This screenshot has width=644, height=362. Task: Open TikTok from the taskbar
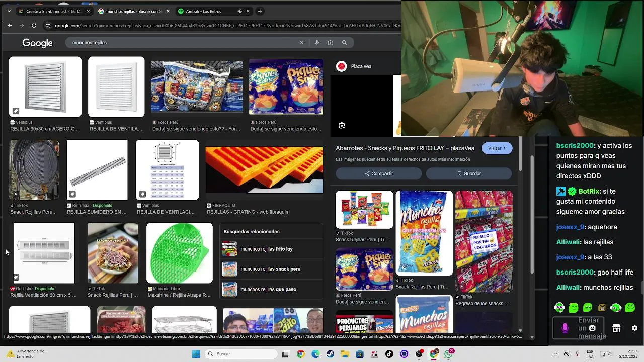(x=389, y=354)
